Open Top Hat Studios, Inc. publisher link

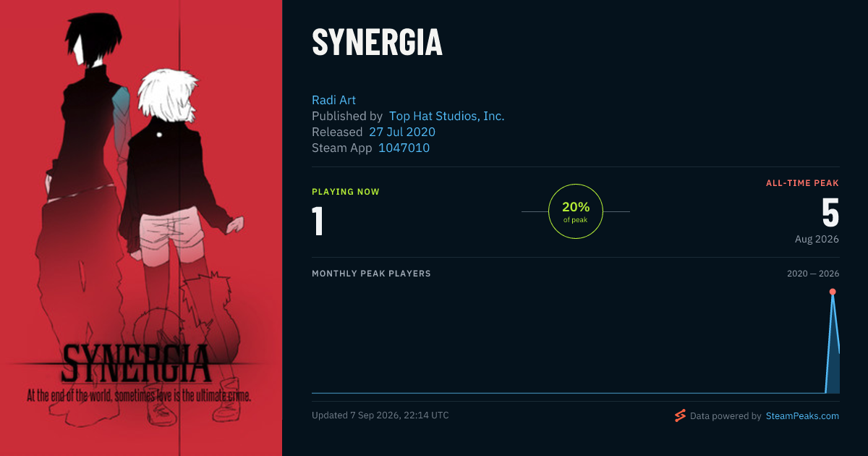446,116
